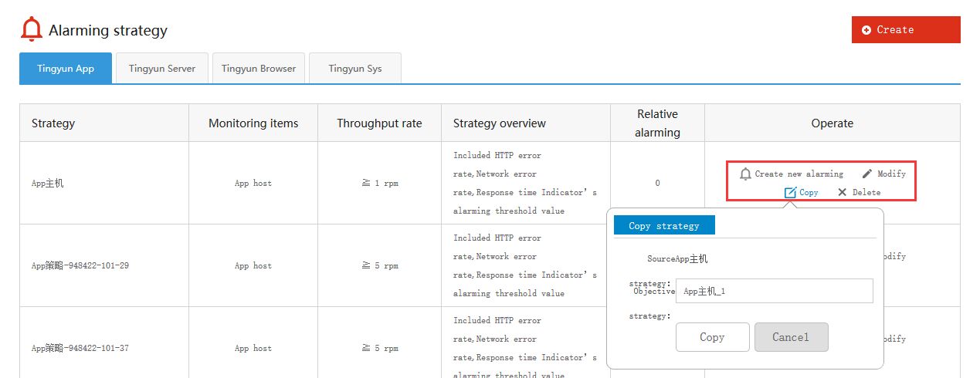Viewport: 980px width, 378px height.
Task: Cancel the Copy strategy dialog
Action: coord(791,337)
